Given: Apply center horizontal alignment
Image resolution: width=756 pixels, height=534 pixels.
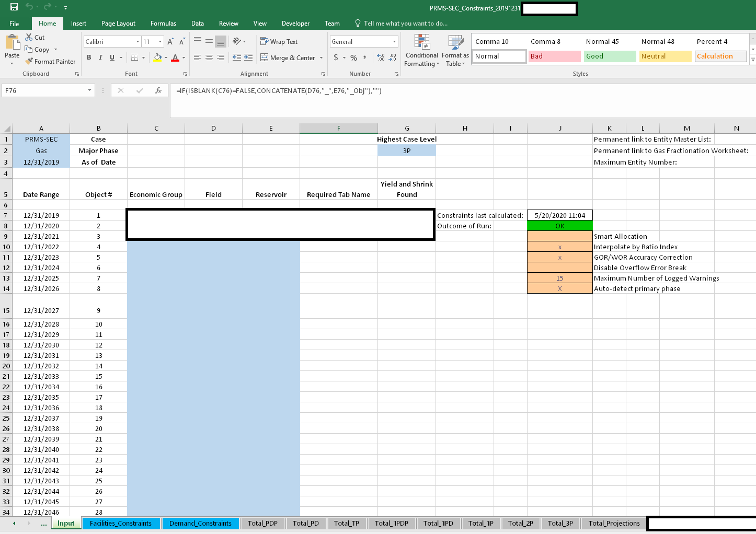Looking at the screenshot, I should point(209,57).
